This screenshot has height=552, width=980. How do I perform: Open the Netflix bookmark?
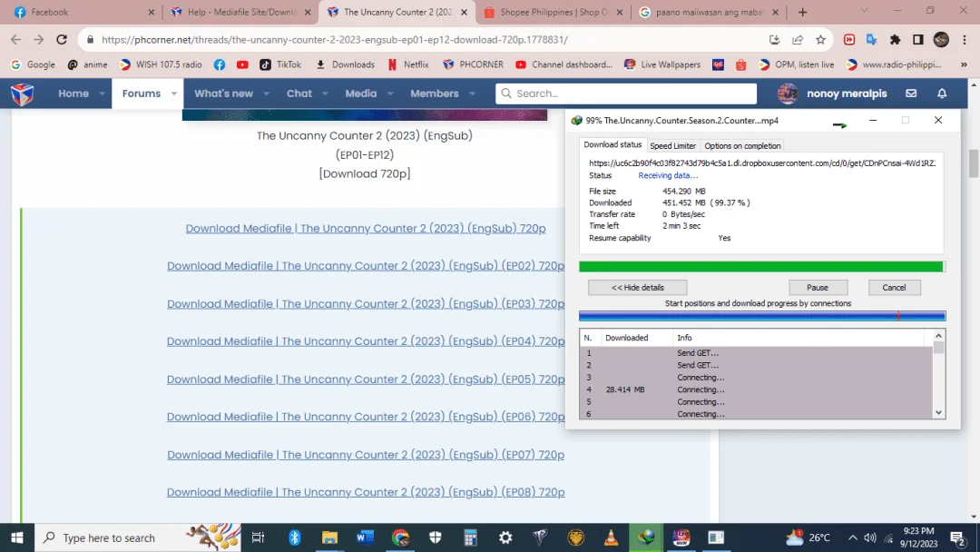pos(408,64)
